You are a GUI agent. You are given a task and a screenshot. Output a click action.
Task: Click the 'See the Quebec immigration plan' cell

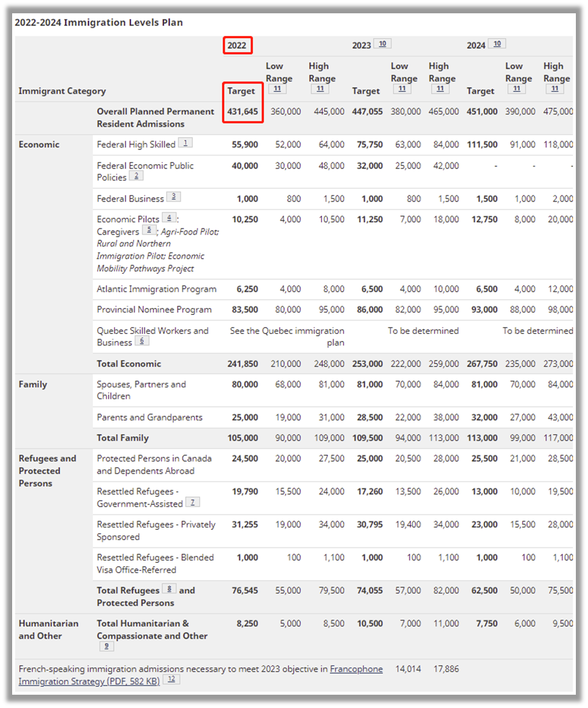(287, 336)
